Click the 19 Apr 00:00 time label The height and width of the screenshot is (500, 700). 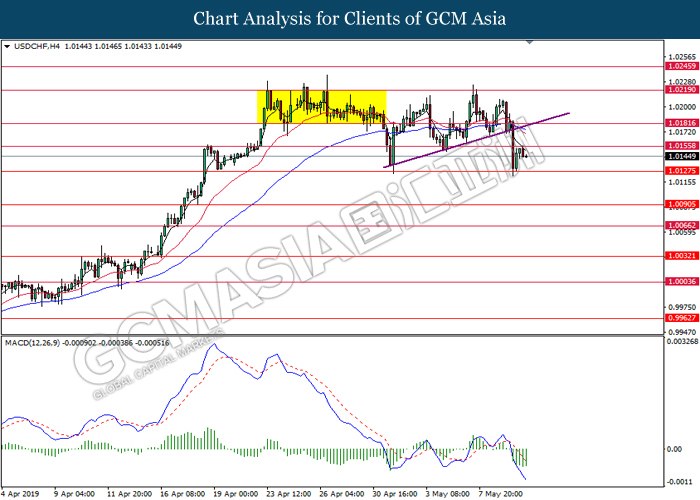(x=236, y=494)
